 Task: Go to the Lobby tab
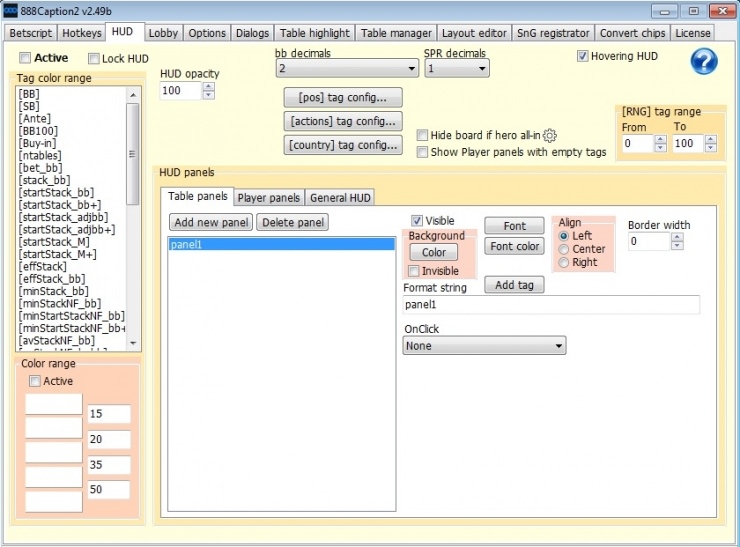tap(163, 33)
